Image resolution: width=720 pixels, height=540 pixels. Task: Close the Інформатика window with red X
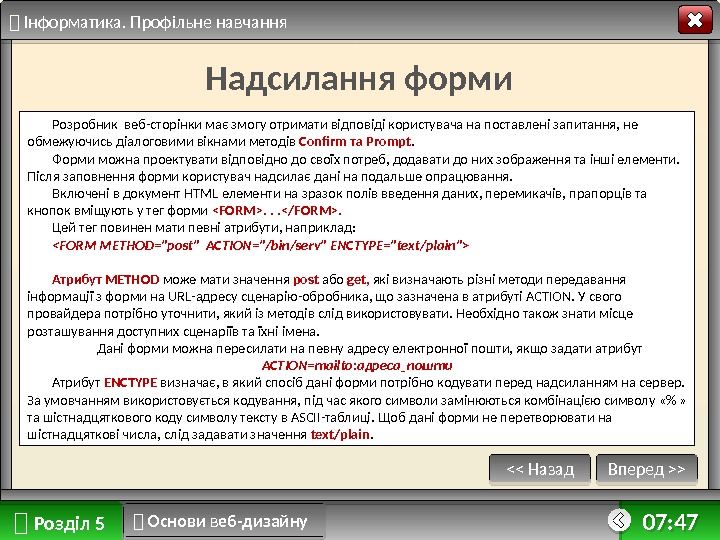695,20
